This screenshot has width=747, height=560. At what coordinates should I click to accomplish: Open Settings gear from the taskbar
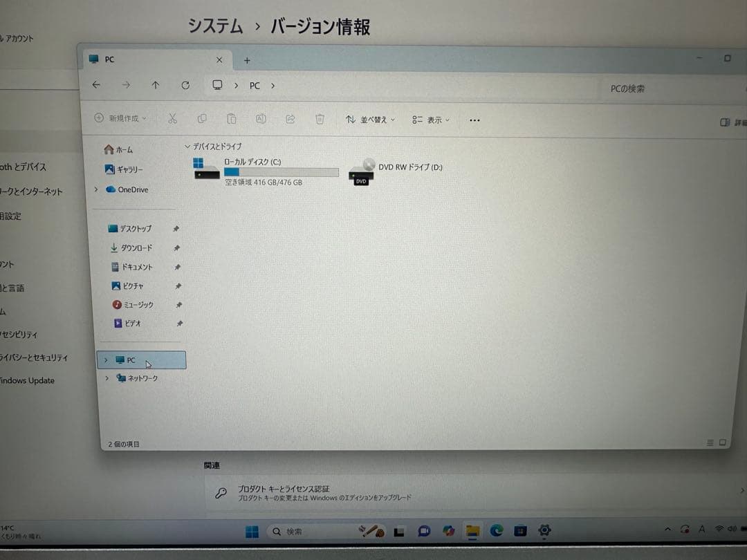(544, 530)
